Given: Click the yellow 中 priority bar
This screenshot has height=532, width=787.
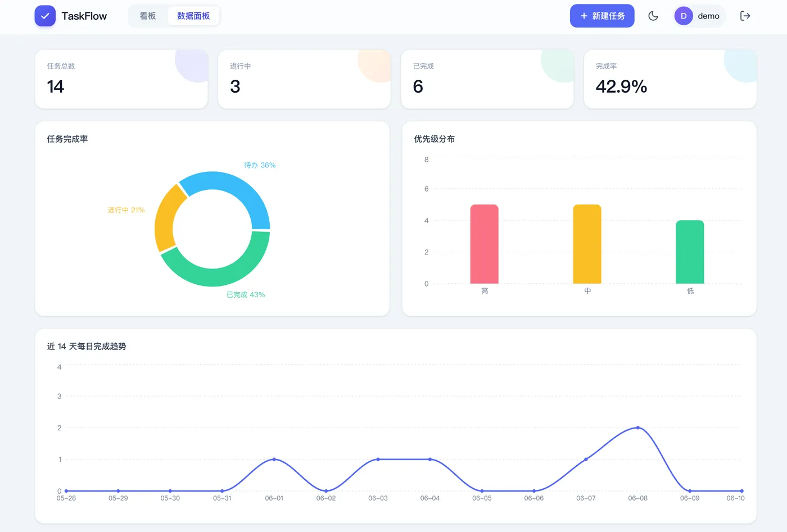Looking at the screenshot, I should tap(587, 244).
